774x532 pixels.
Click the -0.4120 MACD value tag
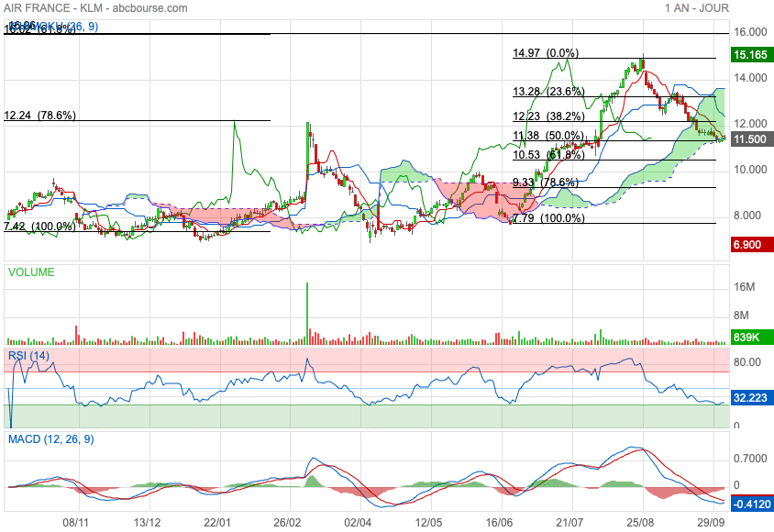750,504
